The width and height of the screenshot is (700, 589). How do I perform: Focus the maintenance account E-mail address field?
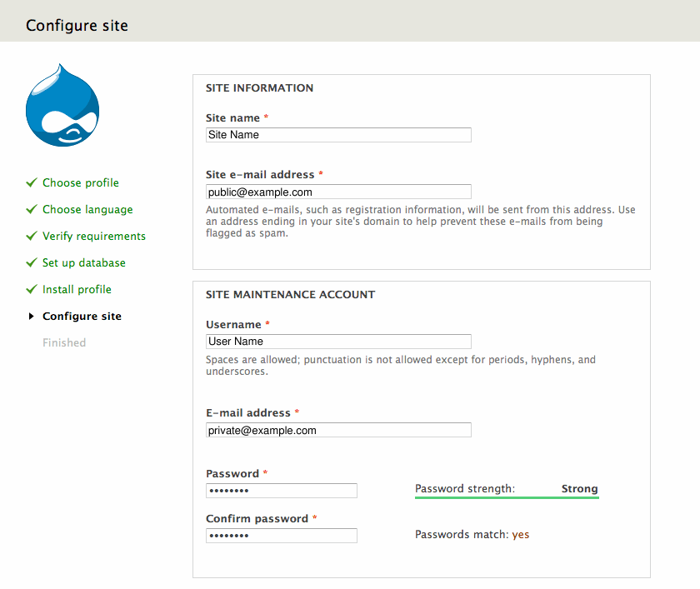(338, 431)
